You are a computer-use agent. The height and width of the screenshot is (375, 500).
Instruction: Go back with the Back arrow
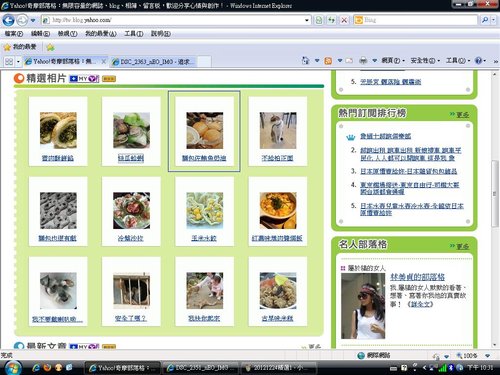click(x=8, y=20)
